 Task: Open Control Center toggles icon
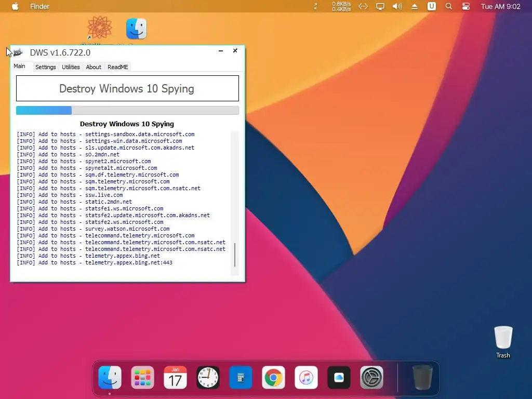pyautogui.click(x=466, y=6)
